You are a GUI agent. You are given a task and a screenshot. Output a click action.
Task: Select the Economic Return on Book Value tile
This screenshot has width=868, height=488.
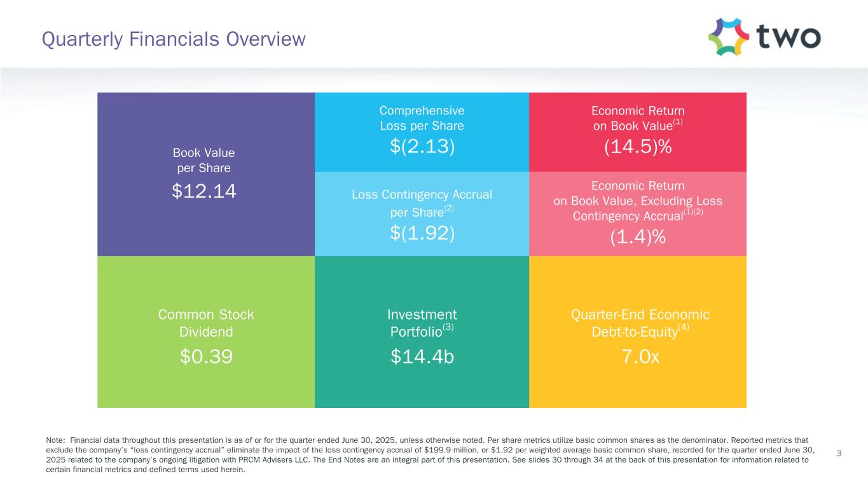tap(638, 132)
